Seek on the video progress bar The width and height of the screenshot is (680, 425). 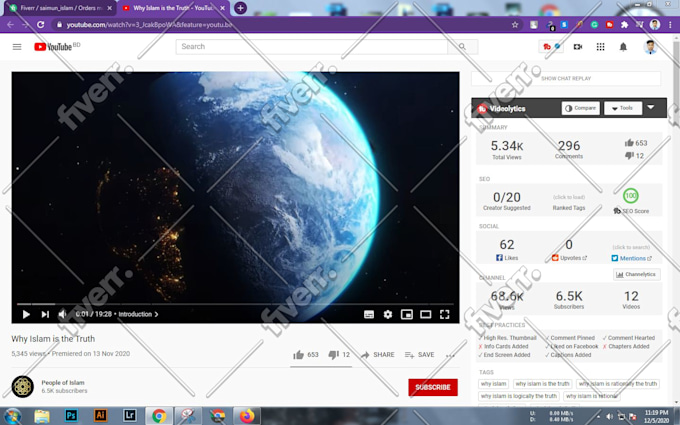pyautogui.click(x=235, y=304)
